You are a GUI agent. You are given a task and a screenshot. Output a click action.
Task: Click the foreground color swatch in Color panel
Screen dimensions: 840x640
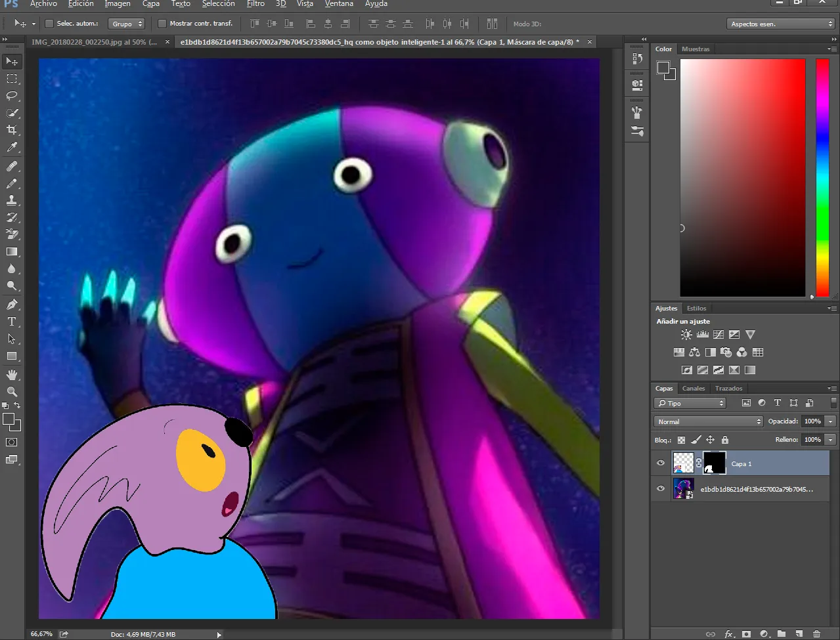pyautogui.click(x=663, y=68)
